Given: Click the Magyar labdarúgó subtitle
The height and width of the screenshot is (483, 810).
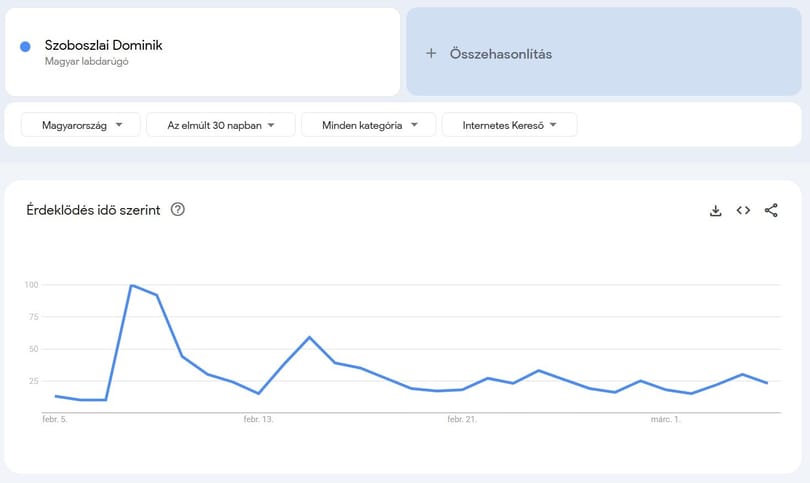Looking at the screenshot, I should 86,61.
